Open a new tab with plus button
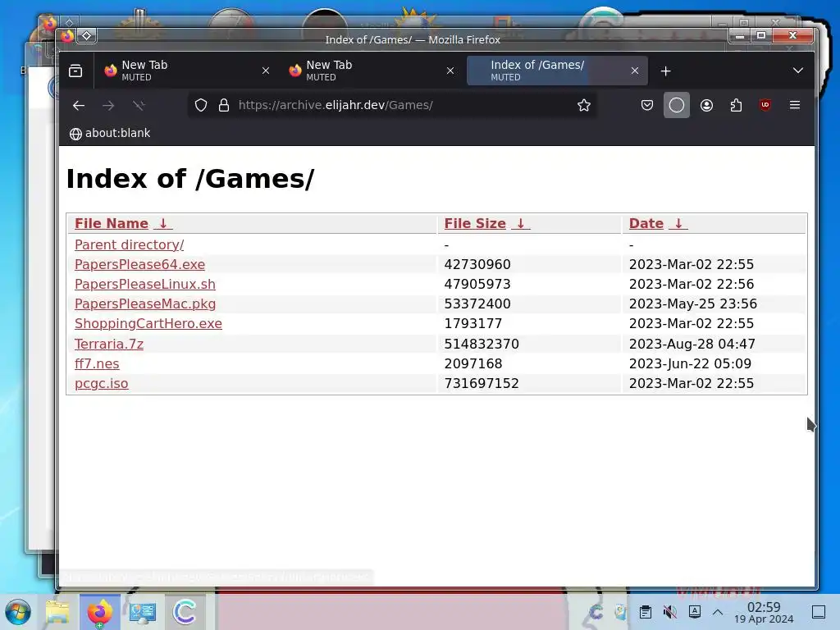The image size is (840, 630). [x=665, y=71]
